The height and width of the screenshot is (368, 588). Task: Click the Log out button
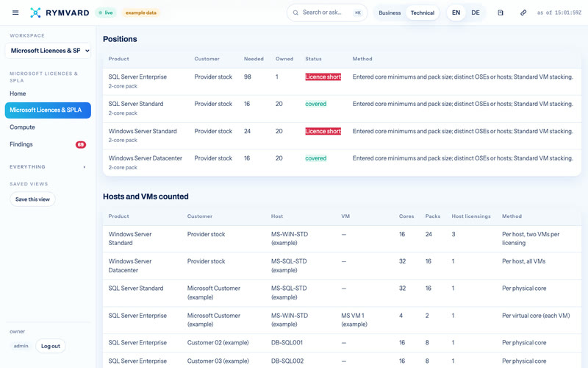(x=51, y=346)
